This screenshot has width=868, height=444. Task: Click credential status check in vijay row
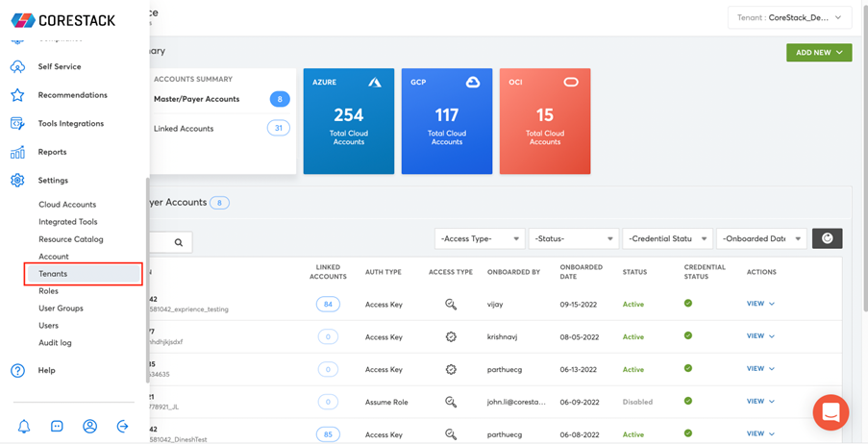pyautogui.click(x=688, y=303)
